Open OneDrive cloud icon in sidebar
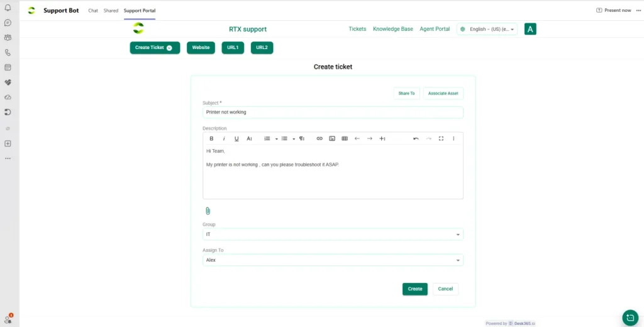Screen dimensions: 644x327 [8, 97]
